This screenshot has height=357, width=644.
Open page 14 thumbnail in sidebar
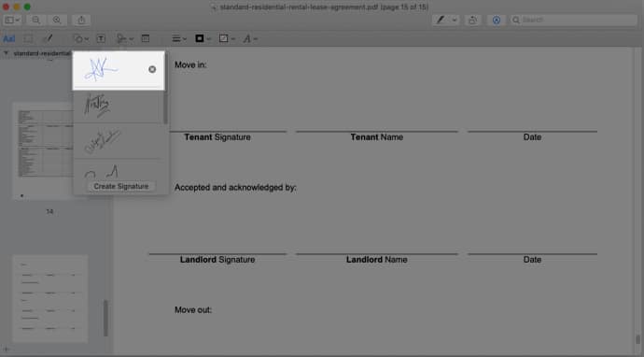[49, 151]
